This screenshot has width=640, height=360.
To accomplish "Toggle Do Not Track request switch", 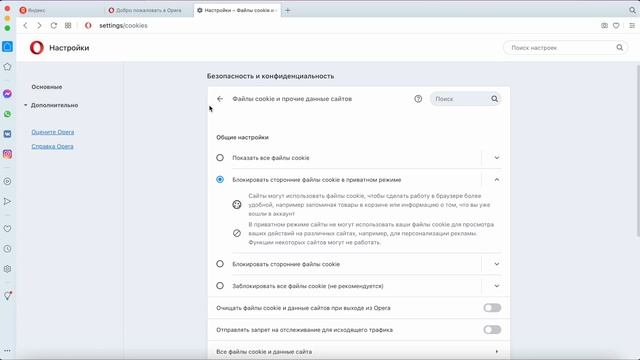I will coord(492,330).
